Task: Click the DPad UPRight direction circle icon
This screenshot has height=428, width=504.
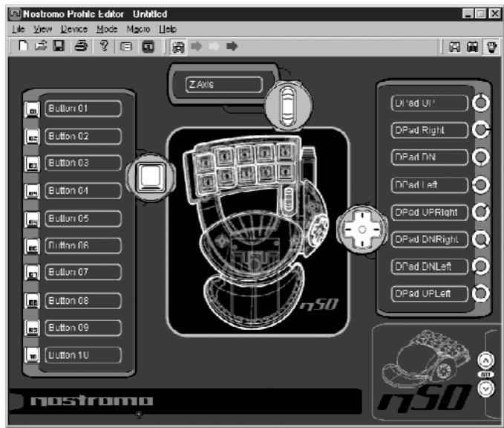Action: point(481,212)
